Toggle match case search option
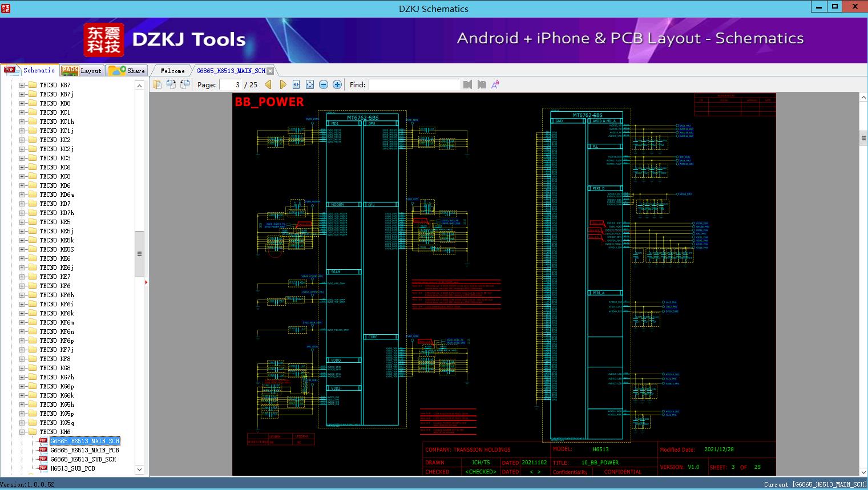This screenshot has height=490, width=868. coord(495,84)
